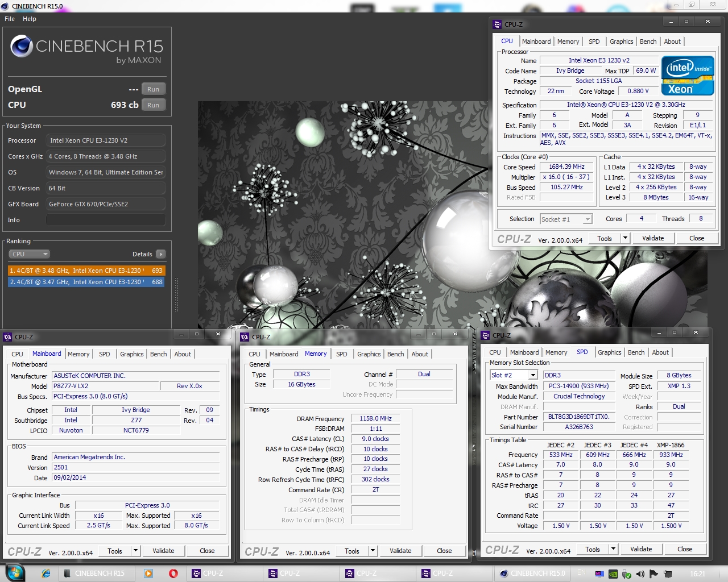728x582 pixels.
Task: Click the Intel Xeon inside logo in CPU-Z
Action: coord(688,76)
